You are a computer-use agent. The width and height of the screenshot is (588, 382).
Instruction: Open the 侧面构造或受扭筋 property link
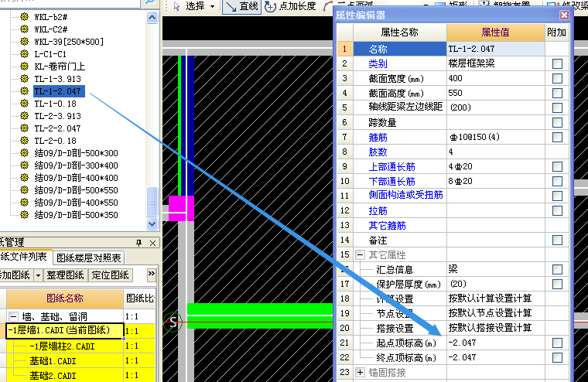[405, 195]
